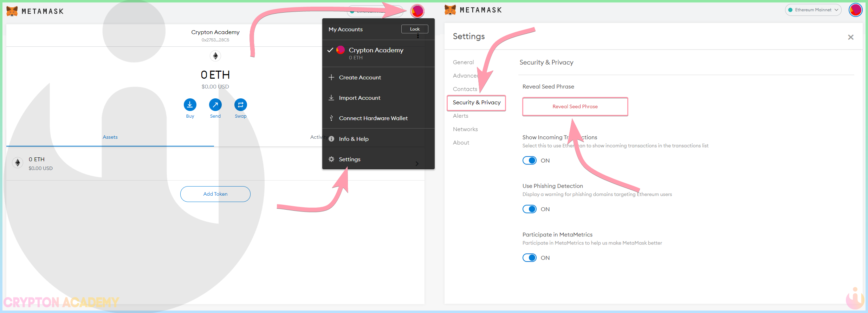Open account menu via left avatar circle
This screenshot has width=868, height=313.
(417, 11)
